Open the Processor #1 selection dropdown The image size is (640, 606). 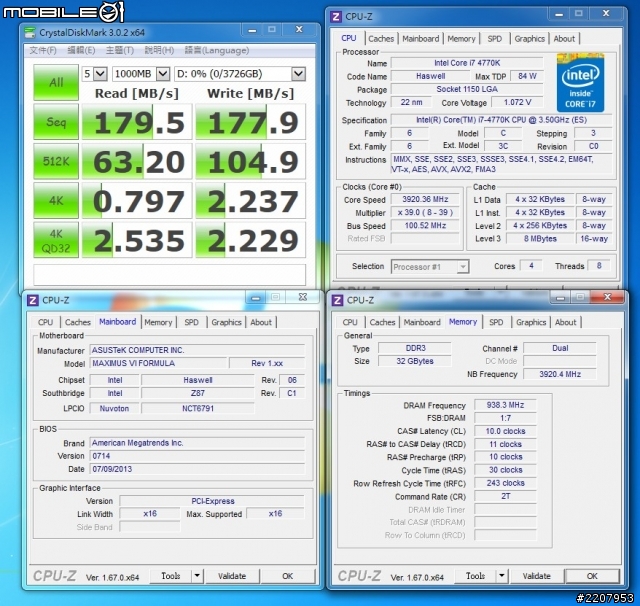pos(430,267)
